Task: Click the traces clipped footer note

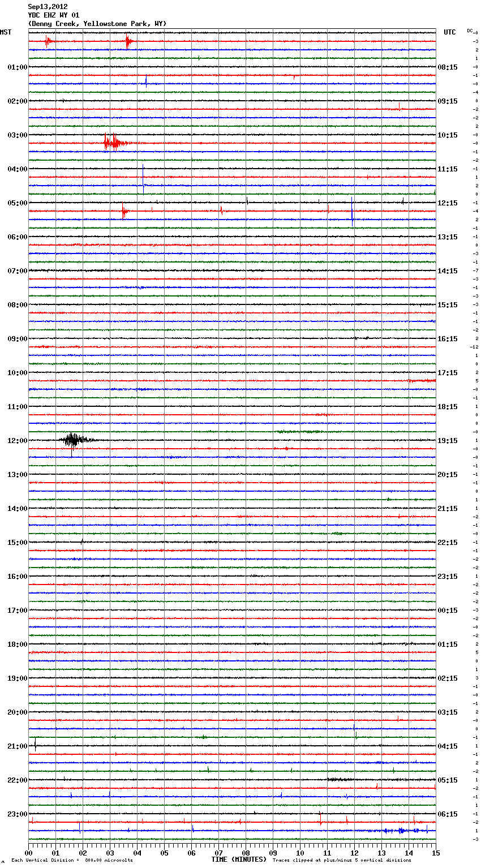Action: pos(342,861)
